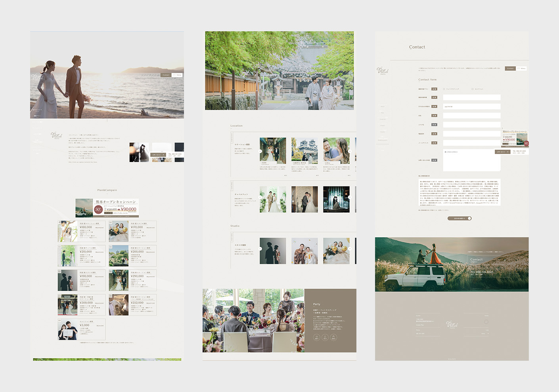Click the inquiry message textarea
The width and height of the screenshot is (559, 392).
point(471,160)
